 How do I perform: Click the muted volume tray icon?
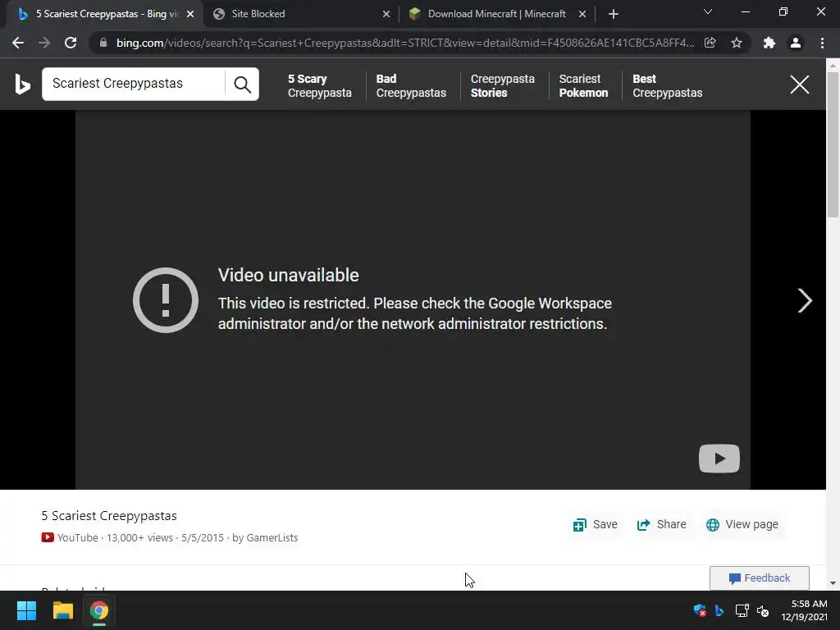tap(763, 610)
